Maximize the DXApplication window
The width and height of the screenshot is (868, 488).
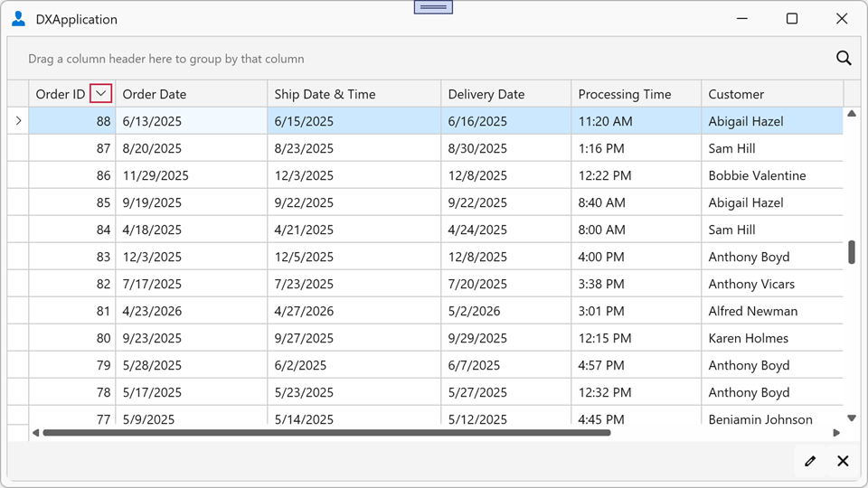792,19
